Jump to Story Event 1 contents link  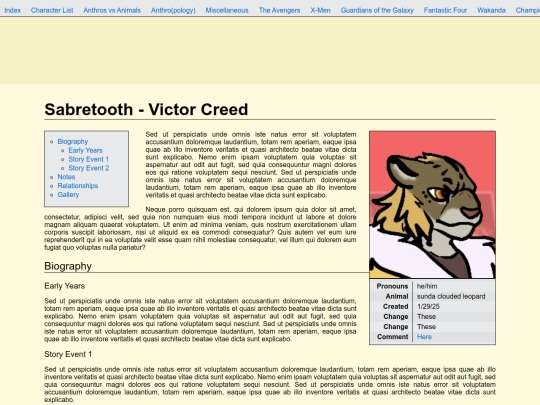89,159
